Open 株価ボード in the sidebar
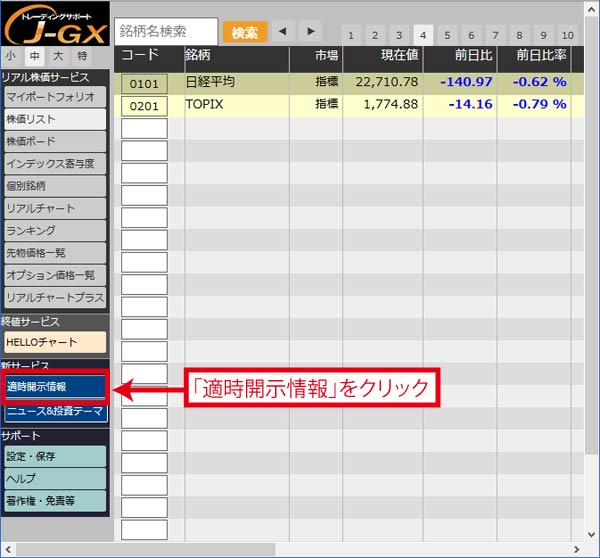600x558 pixels. [x=53, y=142]
